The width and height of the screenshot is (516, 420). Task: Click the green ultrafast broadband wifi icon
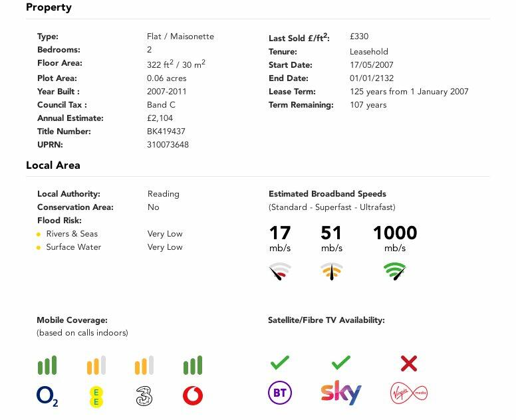pyautogui.click(x=395, y=271)
